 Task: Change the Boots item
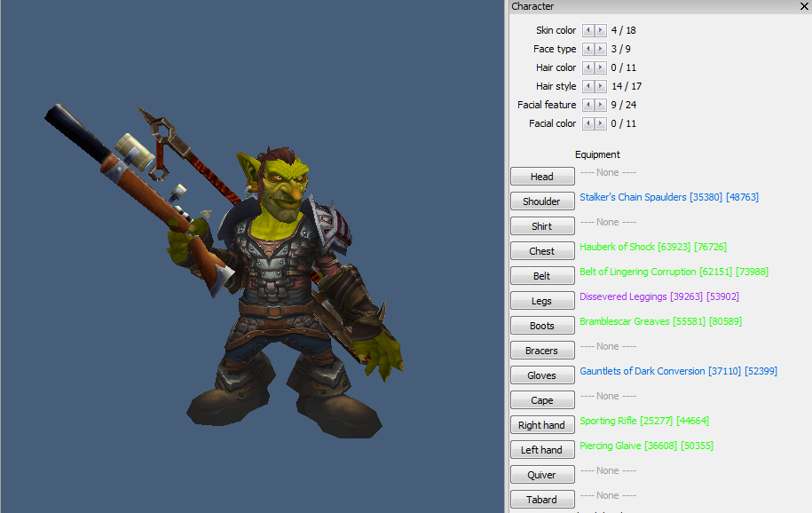(542, 326)
